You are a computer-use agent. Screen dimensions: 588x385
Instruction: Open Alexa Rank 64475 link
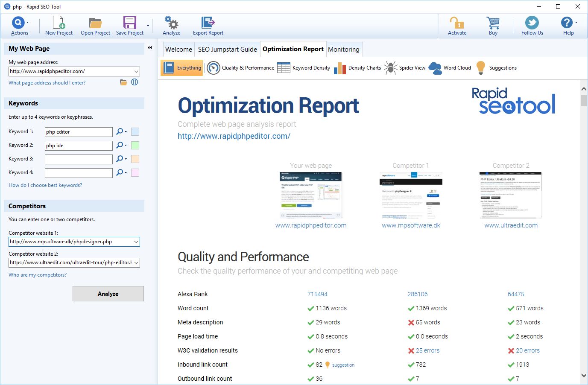click(x=516, y=294)
